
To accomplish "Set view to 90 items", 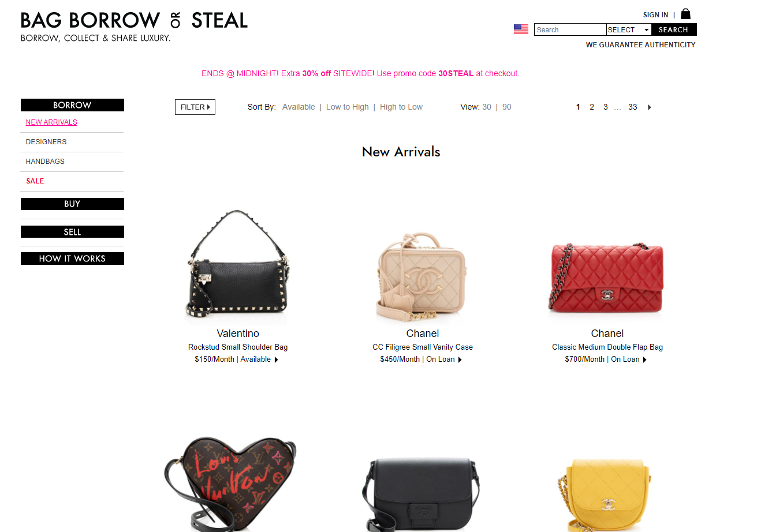I will (507, 107).
